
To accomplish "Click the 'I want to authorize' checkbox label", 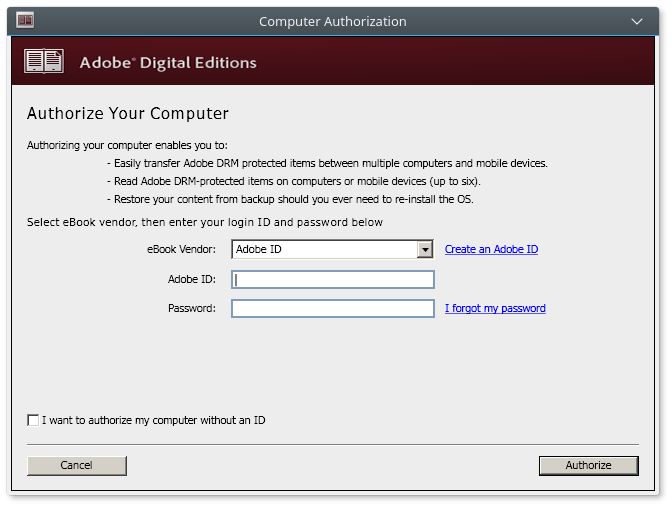I will [153, 420].
